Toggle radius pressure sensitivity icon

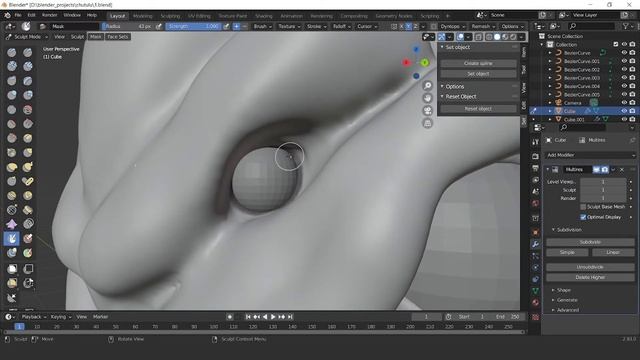(x=159, y=26)
